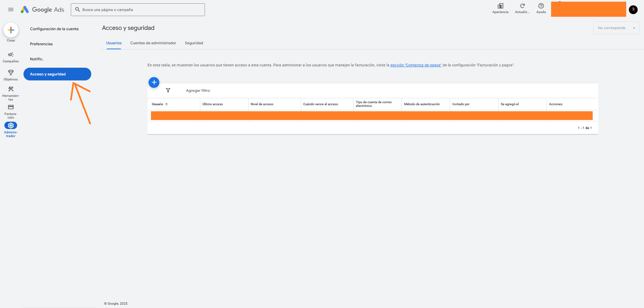Open the Crear (+) creation menu

[11, 30]
